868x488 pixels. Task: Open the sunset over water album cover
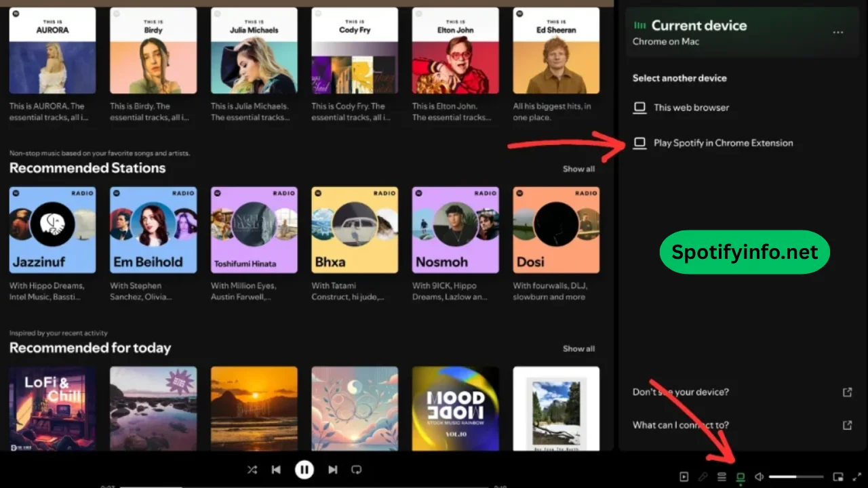tap(254, 409)
